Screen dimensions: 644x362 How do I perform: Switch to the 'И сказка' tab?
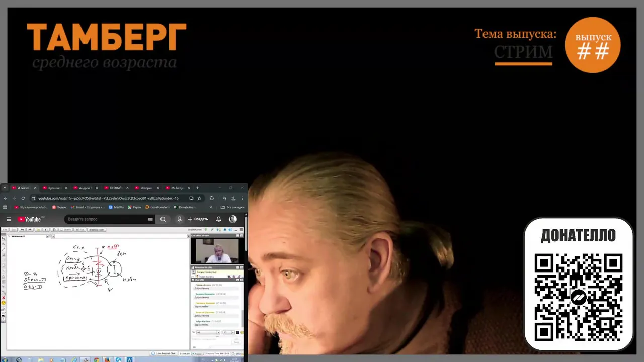(23, 188)
